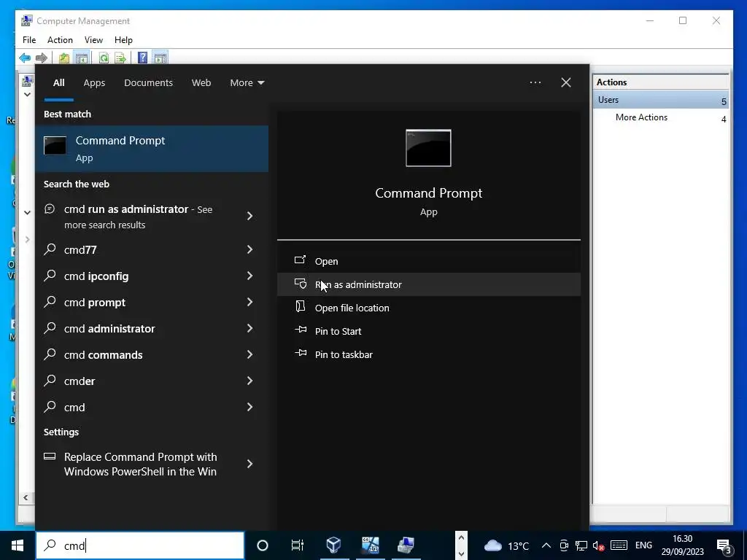Viewport: 747px width, 560px height.
Task: Click the Up one level folder icon
Action: (x=64, y=58)
